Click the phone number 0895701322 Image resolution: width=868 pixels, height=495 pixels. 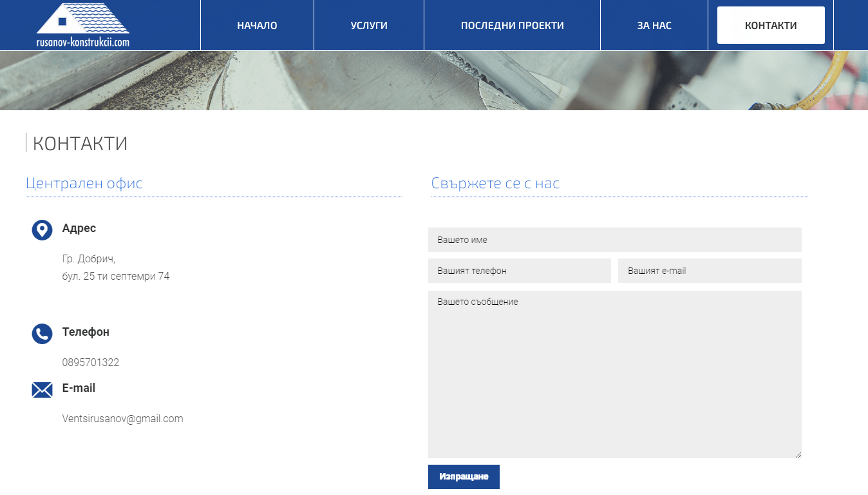click(91, 362)
